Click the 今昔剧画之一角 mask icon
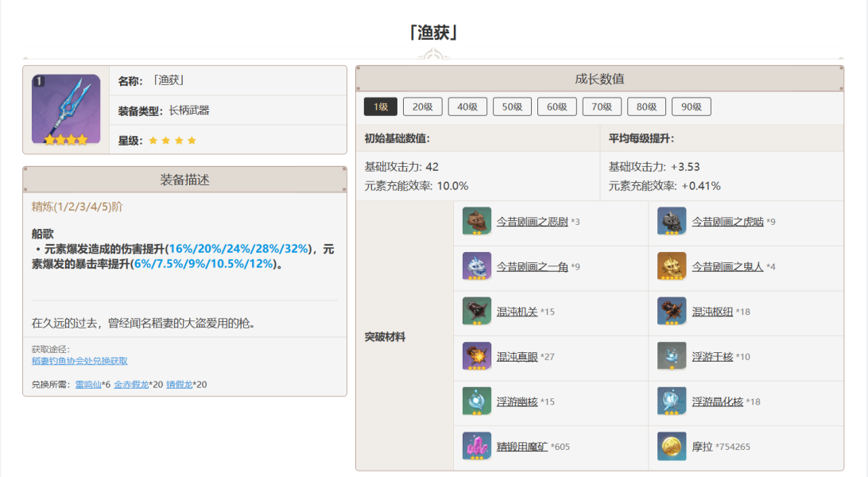Image resolution: width=868 pixels, height=477 pixels. point(476,266)
